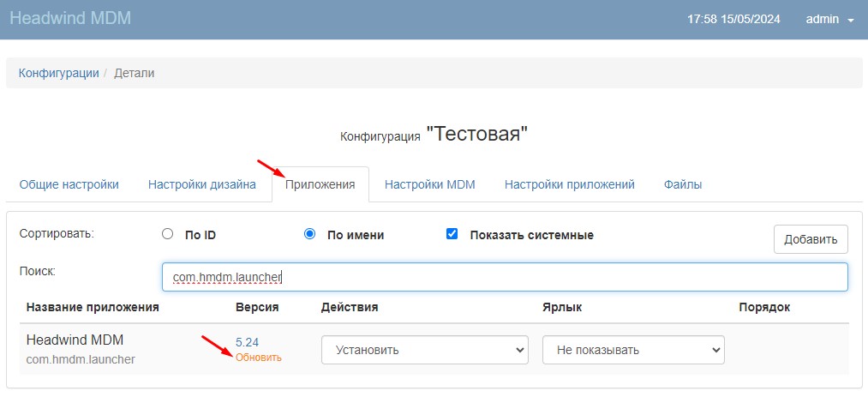Open the admin user dropdown menu
The width and height of the screenshot is (868, 409).
coord(829,19)
